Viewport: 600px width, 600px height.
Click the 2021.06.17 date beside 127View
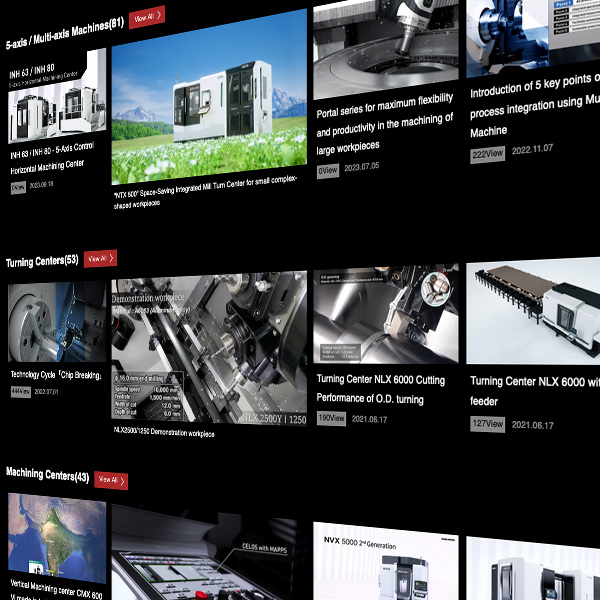coord(533,425)
